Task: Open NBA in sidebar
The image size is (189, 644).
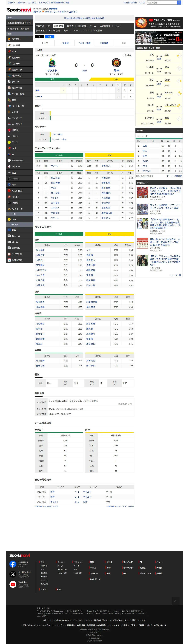Action: (x=20, y=185)
